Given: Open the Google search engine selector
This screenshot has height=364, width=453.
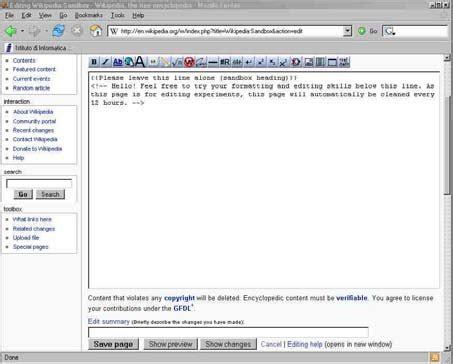Looking at the screenshot, I should coord(389,31).
